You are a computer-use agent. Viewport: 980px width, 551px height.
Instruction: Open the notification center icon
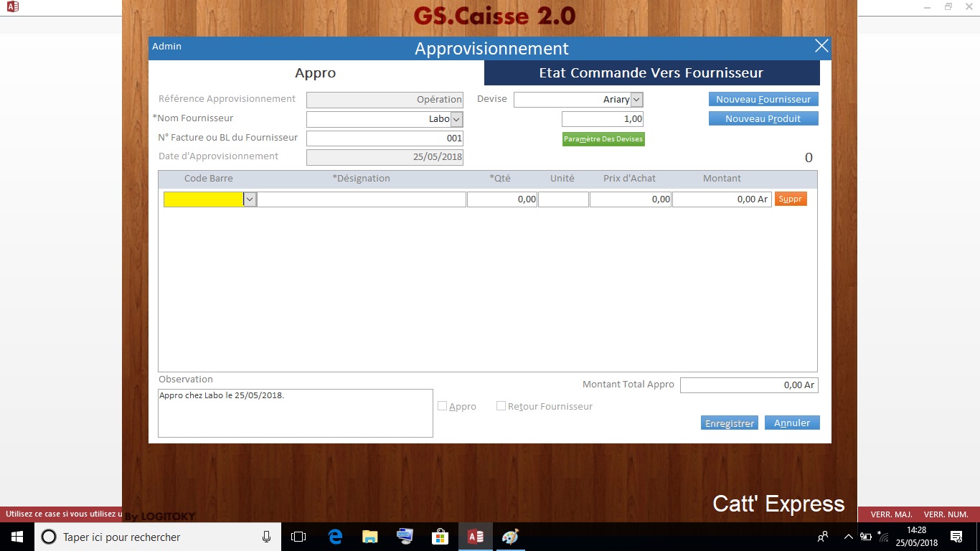coord(956,537)
